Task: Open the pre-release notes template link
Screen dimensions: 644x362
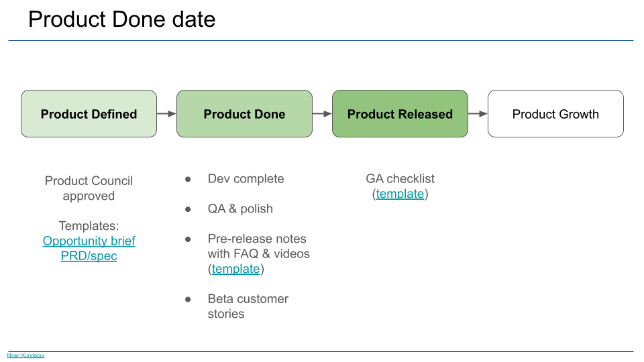Action: click(235, 269)
